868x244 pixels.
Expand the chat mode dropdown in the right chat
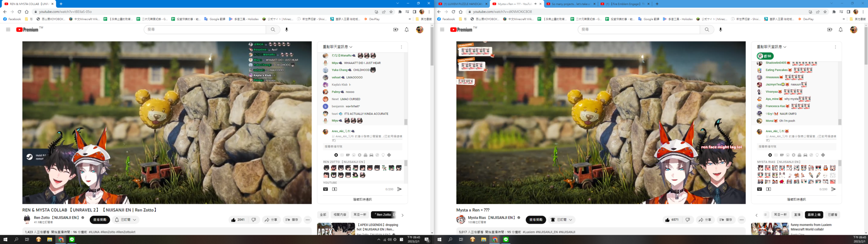tap(772, 47)
